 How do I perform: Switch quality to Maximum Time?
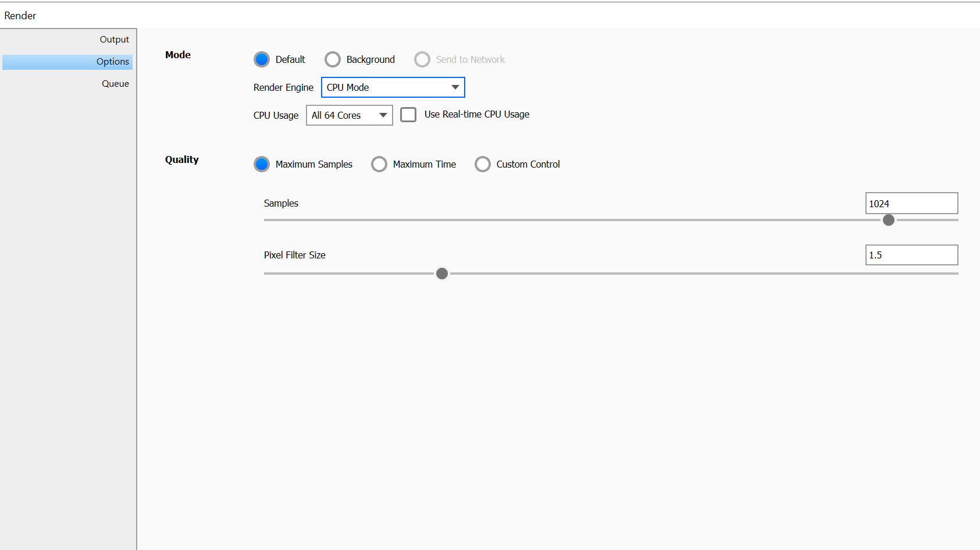click(x=379, y=164)
